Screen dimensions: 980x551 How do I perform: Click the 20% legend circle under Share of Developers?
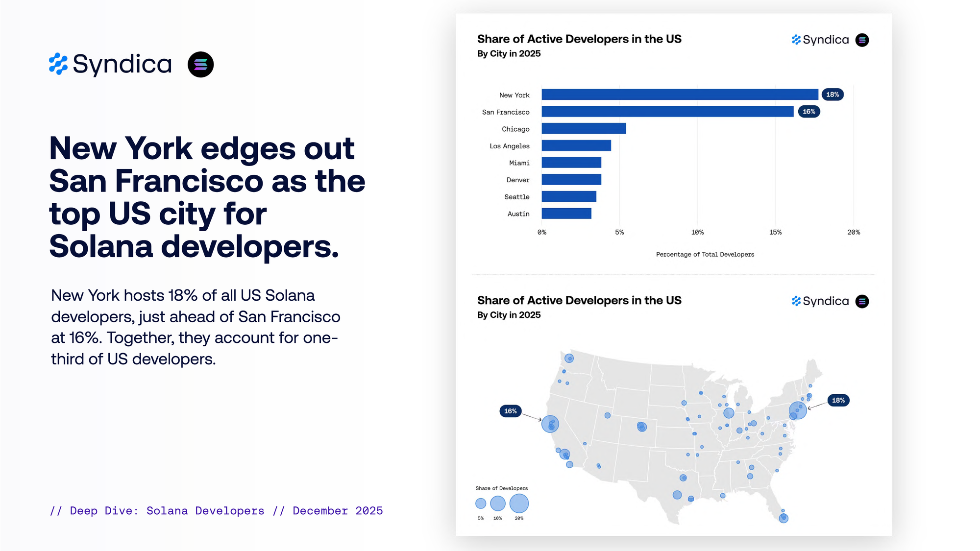pos(519,503)
